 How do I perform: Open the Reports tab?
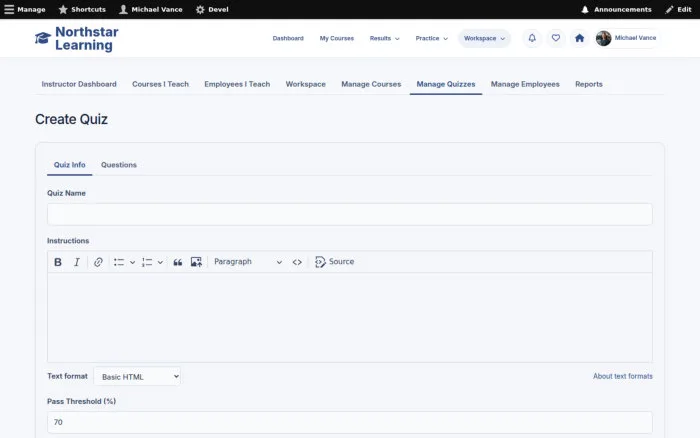[x=588, y=84]
